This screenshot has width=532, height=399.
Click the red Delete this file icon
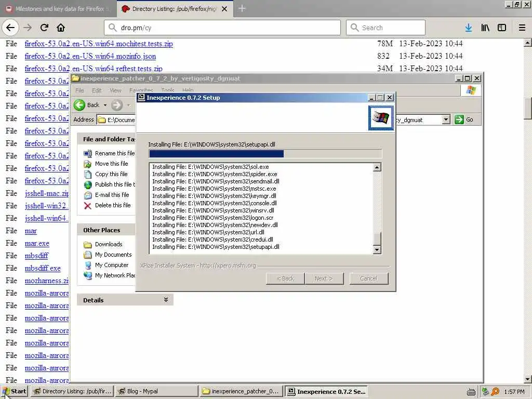tap(88, 206)
